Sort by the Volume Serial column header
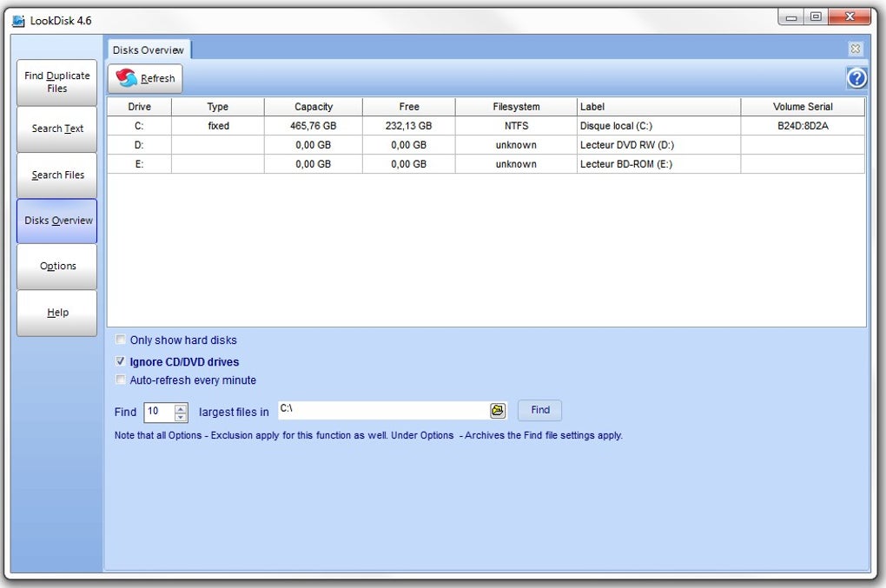Screen dimensions: 886x588 click(x=803, y=107)
